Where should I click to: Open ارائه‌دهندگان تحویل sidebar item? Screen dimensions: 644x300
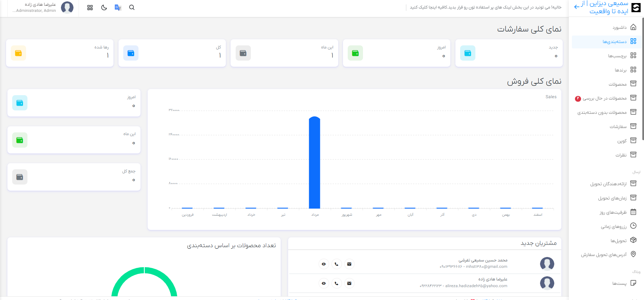click(x=607, y=184)
